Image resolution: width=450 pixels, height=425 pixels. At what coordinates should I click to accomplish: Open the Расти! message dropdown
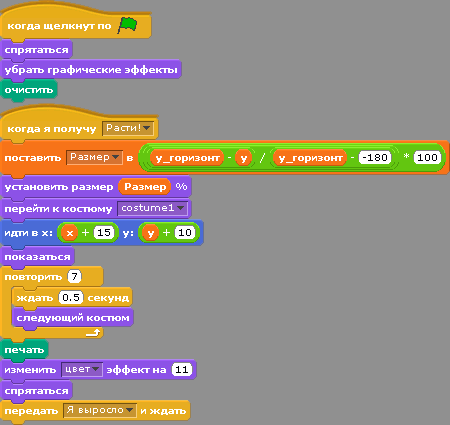click(x=128, y=128)
